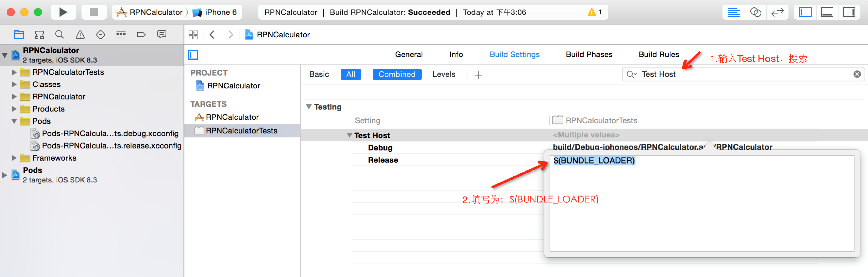
Task: Open the Find navigator
Action: coord(60,34)
